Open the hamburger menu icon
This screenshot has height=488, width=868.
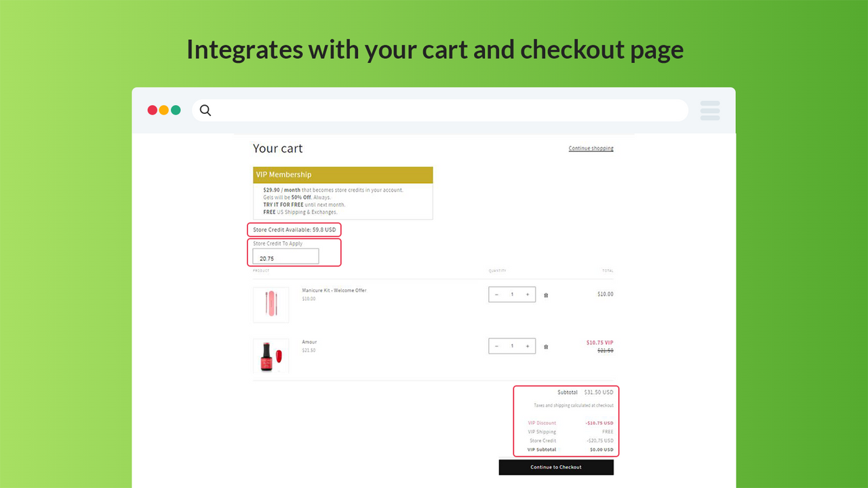(710, 110)
